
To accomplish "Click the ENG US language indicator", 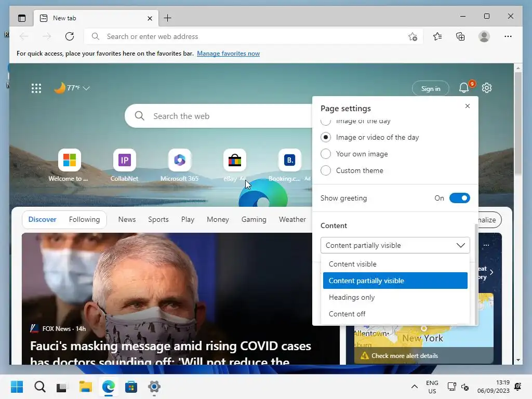I will pos(432,387).
